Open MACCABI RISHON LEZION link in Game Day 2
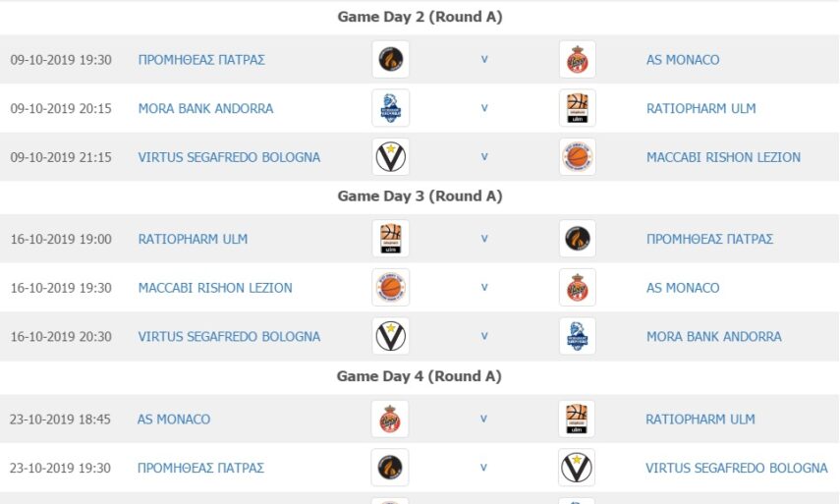 click(723, 157)
